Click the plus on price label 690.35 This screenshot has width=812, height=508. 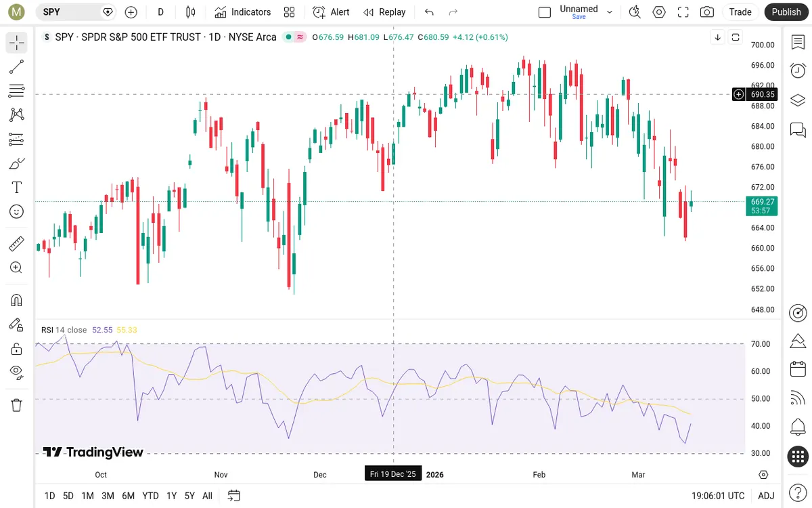click(x=739, y=94)
